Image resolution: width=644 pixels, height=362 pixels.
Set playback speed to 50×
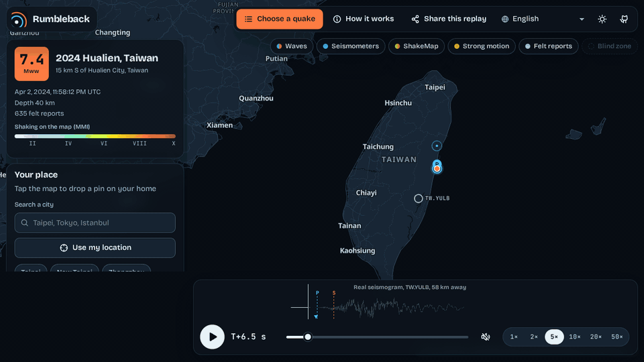(617, 337)
